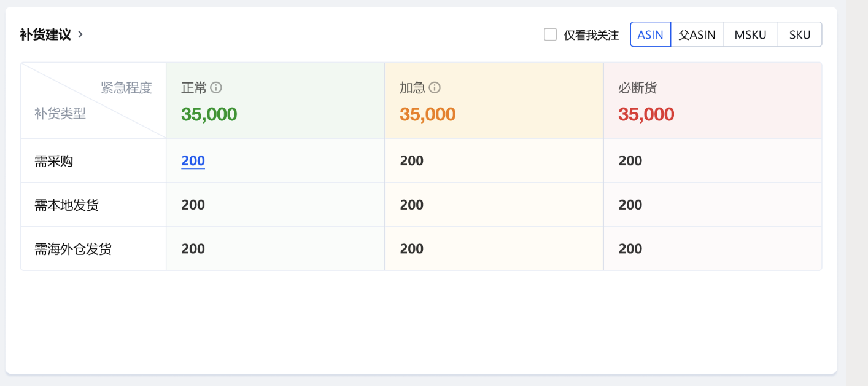
Task: Switch to SKU tab
Action: 800,34
